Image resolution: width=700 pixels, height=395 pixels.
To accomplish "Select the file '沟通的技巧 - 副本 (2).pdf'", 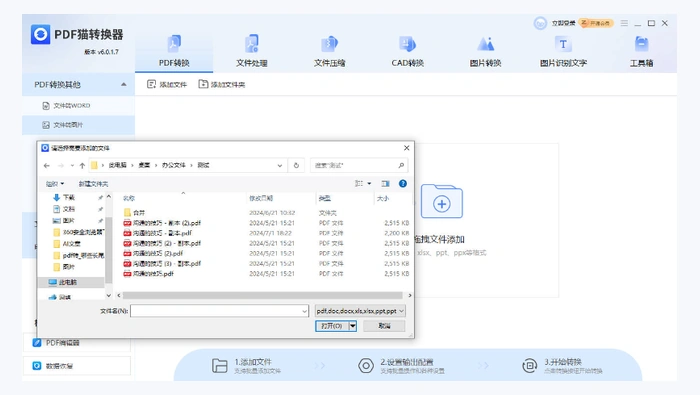I will [x=162, y=223].
